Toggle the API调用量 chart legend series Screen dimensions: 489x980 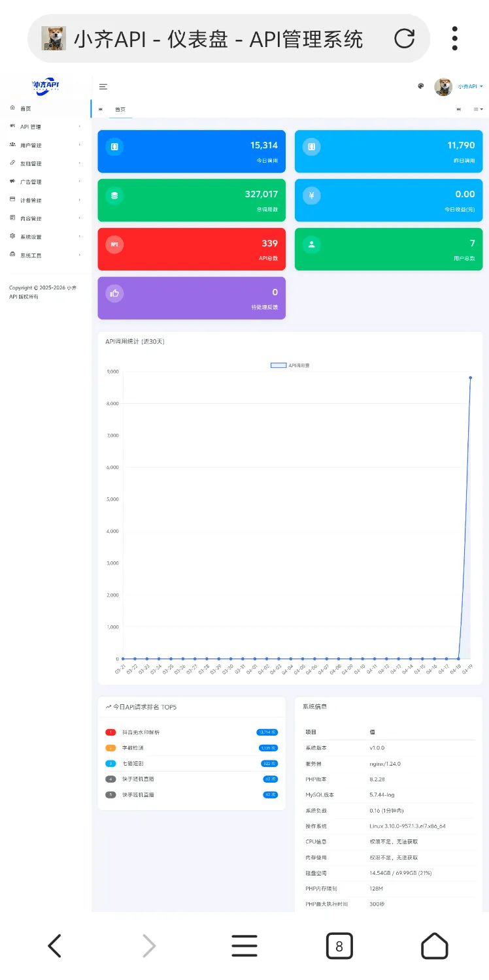(290, 365)
